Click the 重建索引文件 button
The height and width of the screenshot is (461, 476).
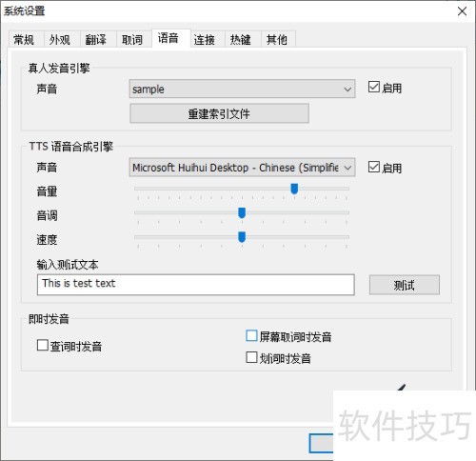tap(219, 113)
